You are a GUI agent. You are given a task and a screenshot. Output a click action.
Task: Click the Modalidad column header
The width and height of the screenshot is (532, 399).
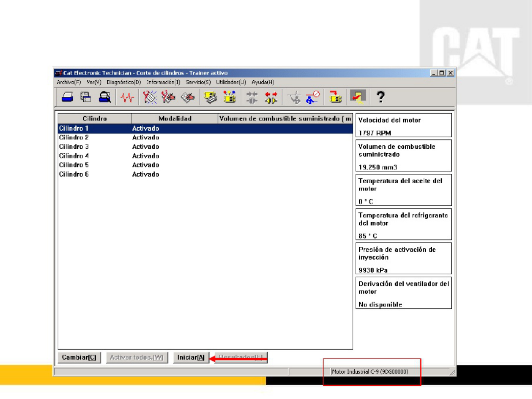click(x=175, y=119)
